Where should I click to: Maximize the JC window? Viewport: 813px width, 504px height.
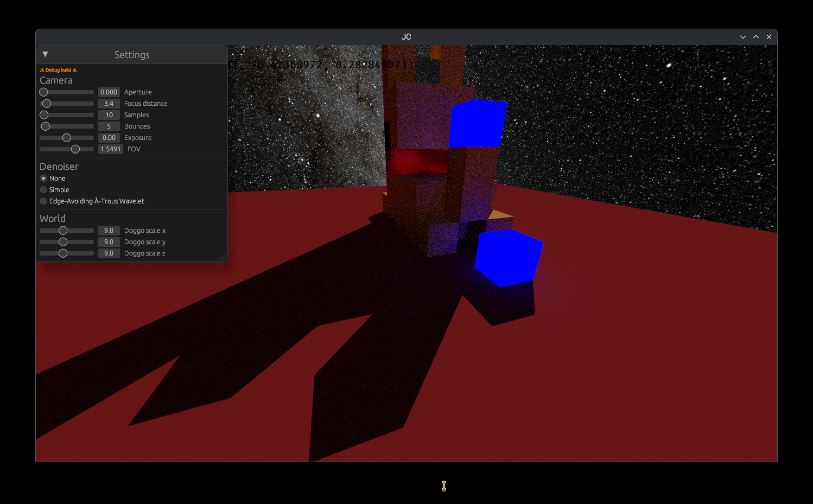pyautogui.click(x=756, y=37)
